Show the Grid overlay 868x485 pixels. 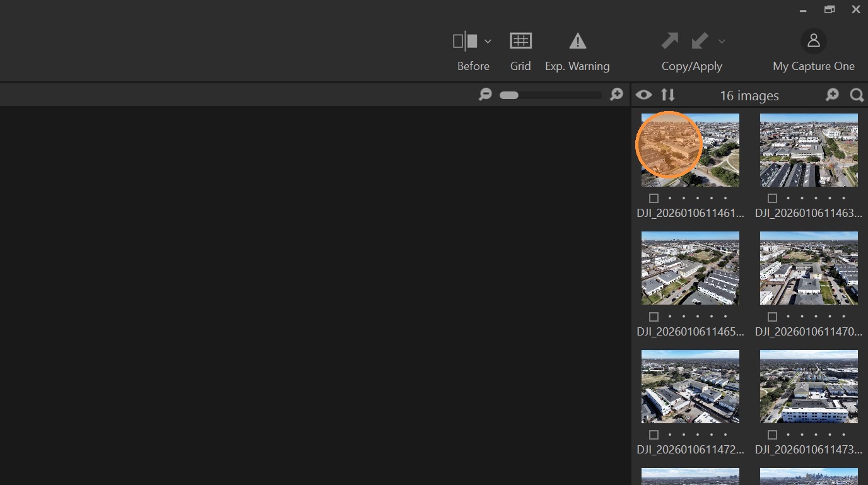520,41
